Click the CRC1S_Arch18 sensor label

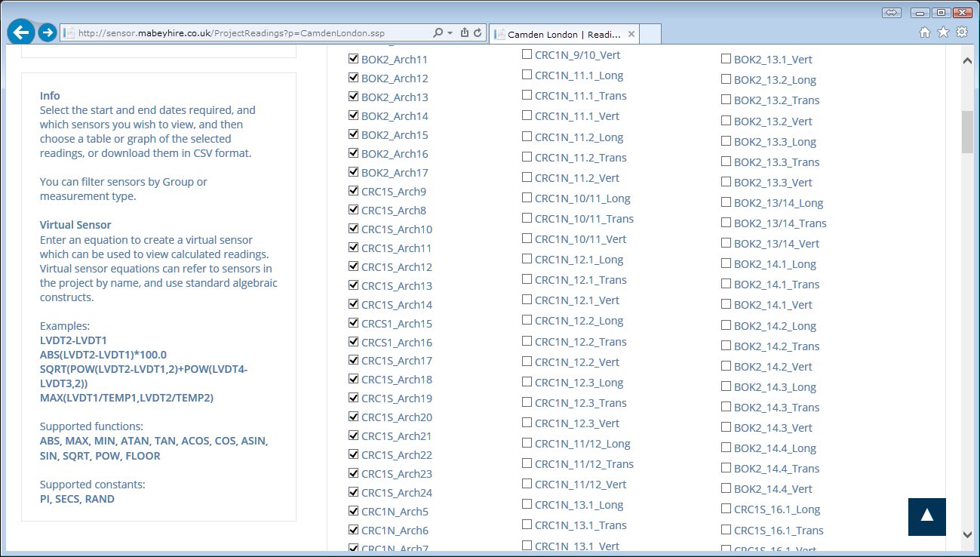397,380
